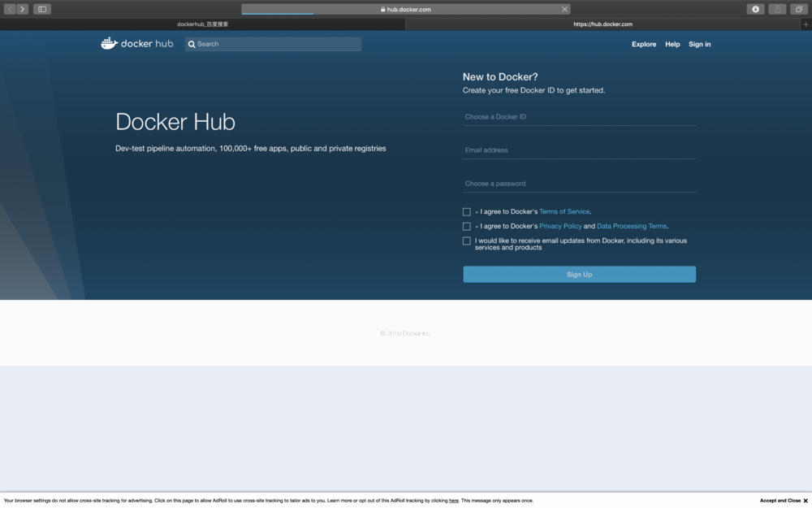Open the Privacy Policy link
The height and width of the screenshot is (508, 812).
[x=560, y=226]
